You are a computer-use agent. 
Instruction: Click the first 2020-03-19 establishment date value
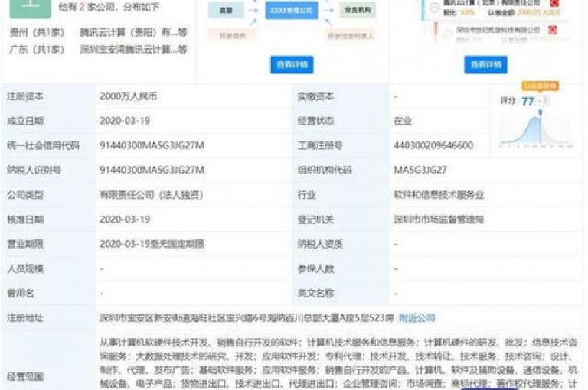(125, 121)
